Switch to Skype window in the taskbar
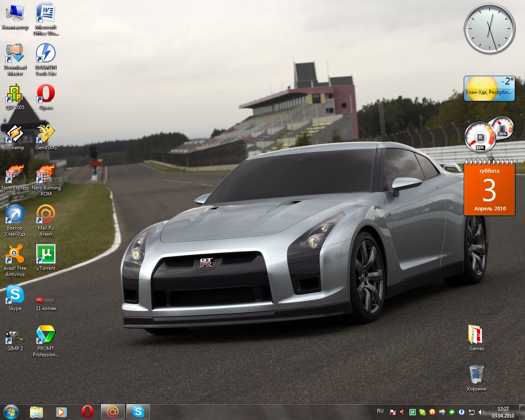This screenshot has height=420, width=525. coord(138,411)
